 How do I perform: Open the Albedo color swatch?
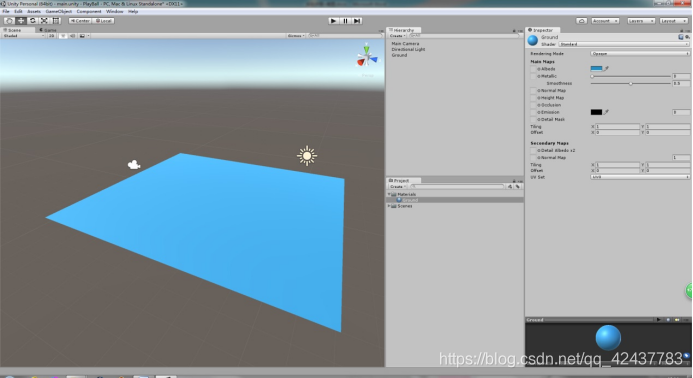pos(596,69)
